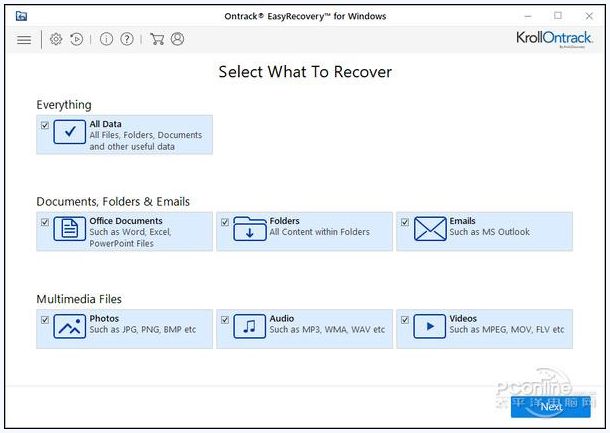Click the 'Everything' section heading

point(64,105)
